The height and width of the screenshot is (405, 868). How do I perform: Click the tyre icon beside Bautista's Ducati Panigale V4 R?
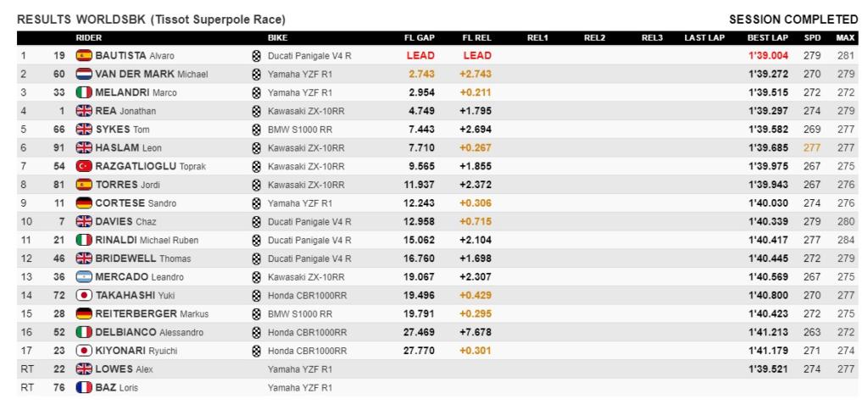[x=256, y=56]
